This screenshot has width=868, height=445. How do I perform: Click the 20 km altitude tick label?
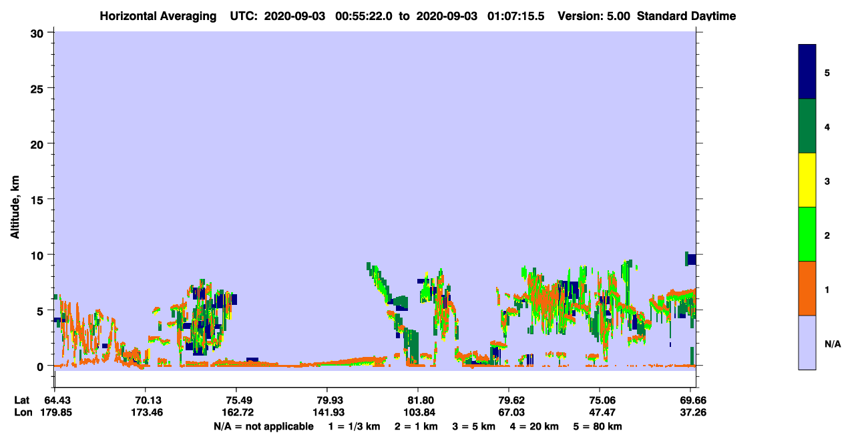pos(39,143)
